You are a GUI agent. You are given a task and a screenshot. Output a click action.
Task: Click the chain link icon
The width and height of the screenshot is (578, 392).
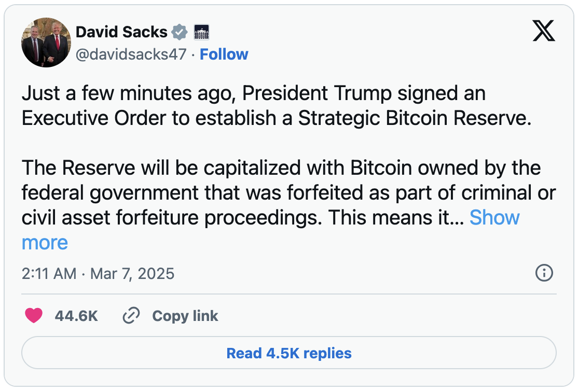click(x=131, y=316)
